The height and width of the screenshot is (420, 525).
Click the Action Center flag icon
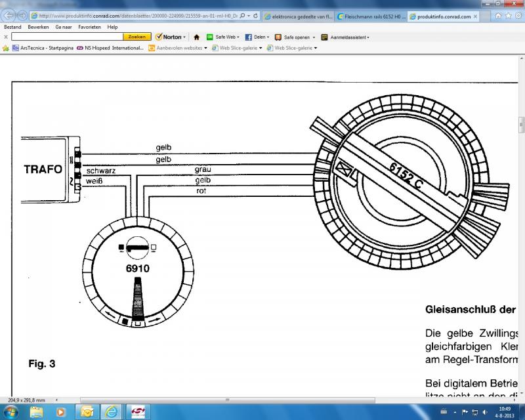pos(465,412)
